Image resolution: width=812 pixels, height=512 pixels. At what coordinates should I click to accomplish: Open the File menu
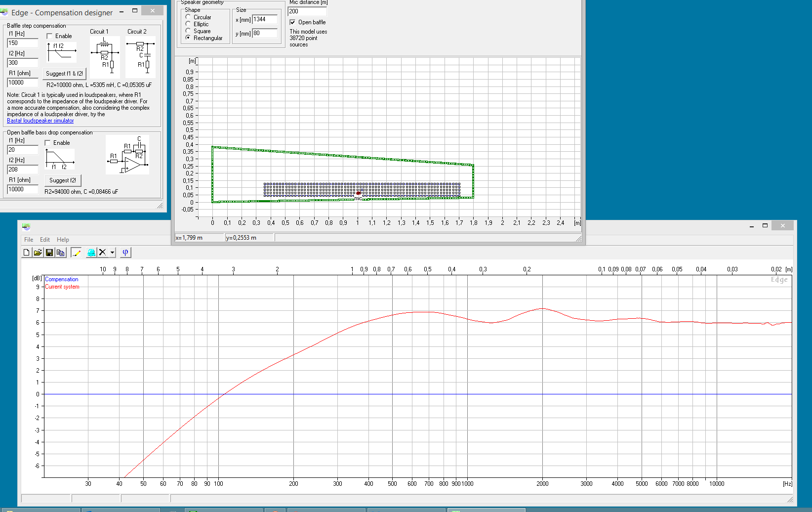point(29,240)
